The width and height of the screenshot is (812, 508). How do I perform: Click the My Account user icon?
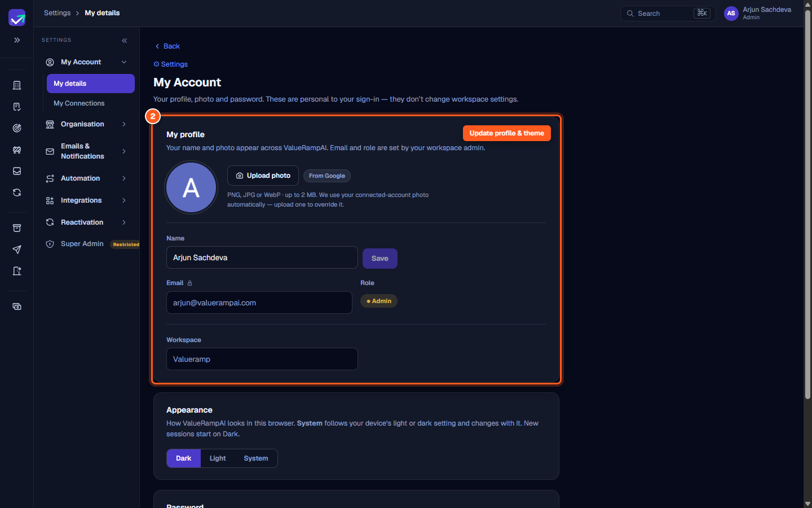tap(50, 62)
